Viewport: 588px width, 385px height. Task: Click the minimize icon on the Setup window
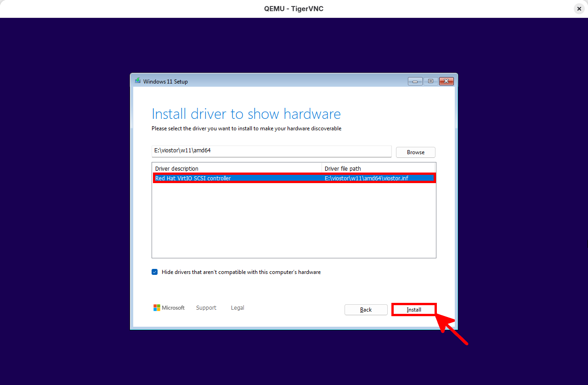[415, 81]
